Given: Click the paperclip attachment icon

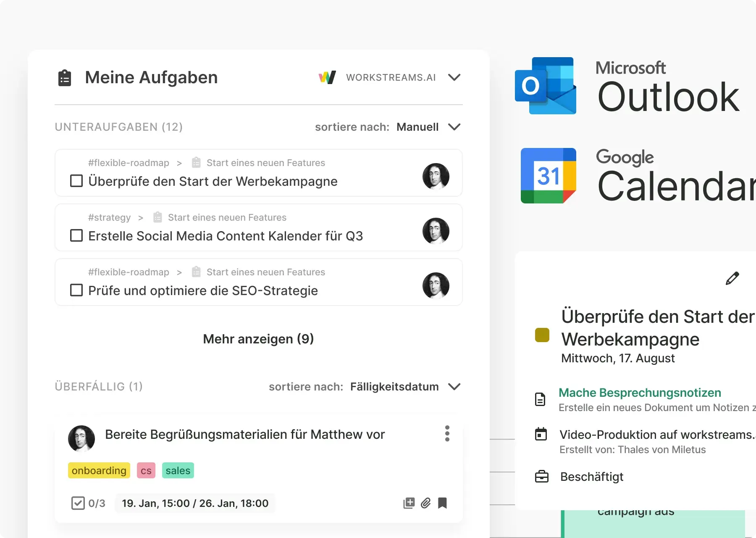Looking at the screenshot, I should coord(425,503).
